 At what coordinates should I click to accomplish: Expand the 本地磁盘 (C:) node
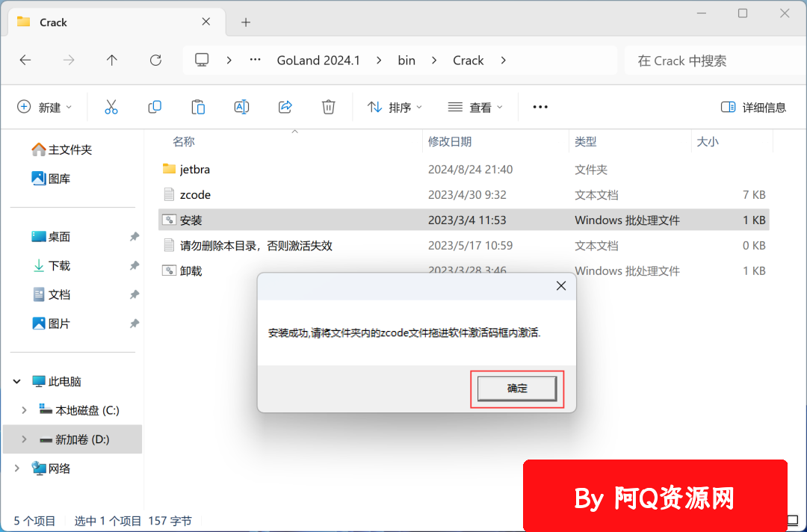24,410
